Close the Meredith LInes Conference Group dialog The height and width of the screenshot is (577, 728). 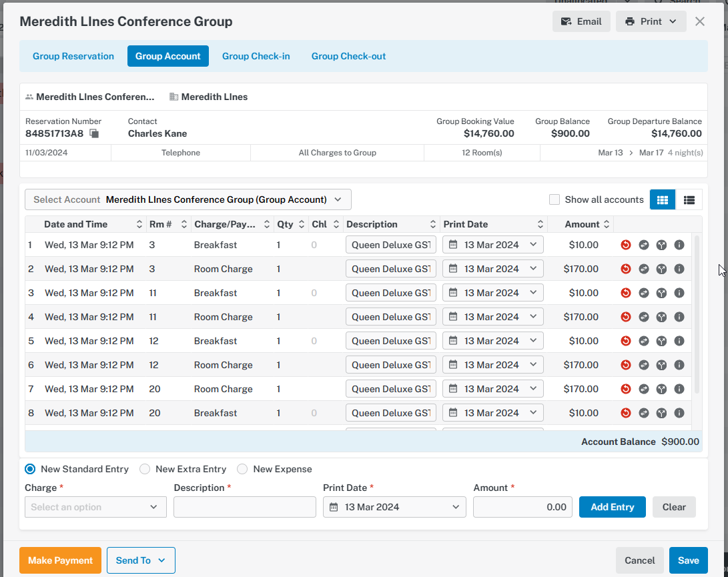[700, 22]
